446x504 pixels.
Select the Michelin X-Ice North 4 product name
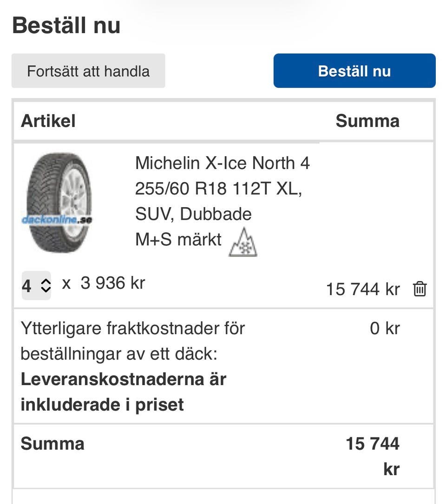(222, 163)
